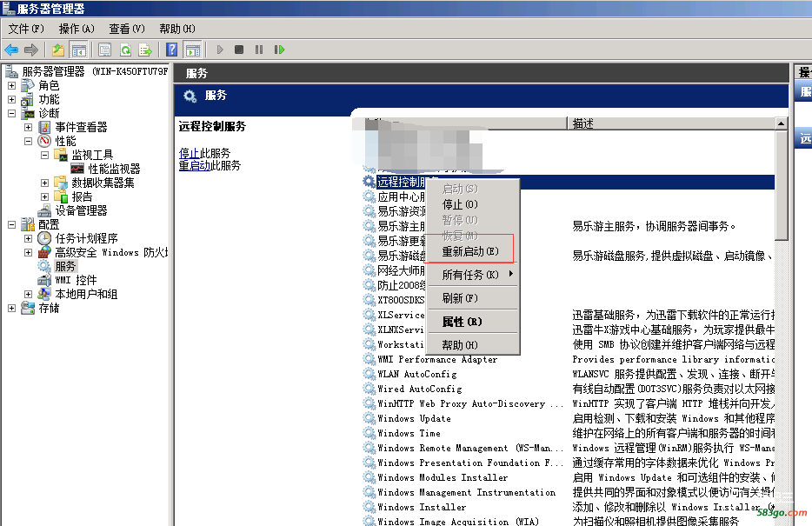
Task: Click the gear icon of Windows Time service
Action: pos(369,433)
